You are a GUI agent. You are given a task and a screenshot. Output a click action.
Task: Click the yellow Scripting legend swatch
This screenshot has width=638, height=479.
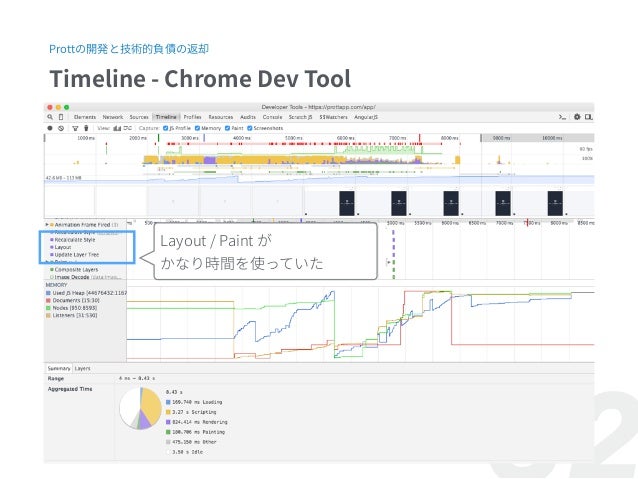168,412
